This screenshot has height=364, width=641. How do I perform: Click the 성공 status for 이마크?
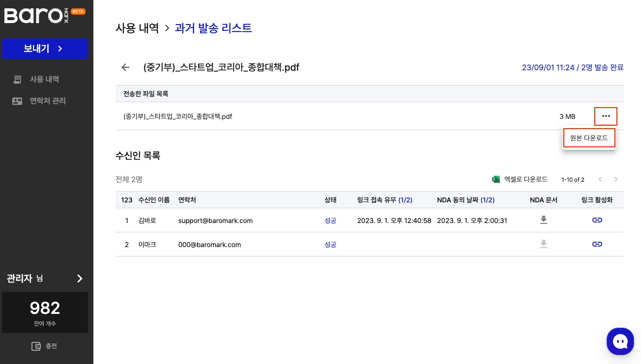[x=330, y=245]
